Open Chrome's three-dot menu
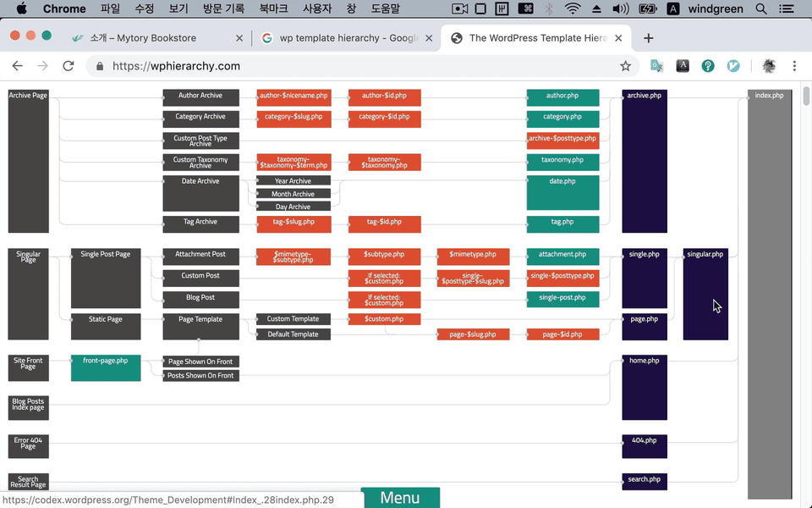 [794, 66]
